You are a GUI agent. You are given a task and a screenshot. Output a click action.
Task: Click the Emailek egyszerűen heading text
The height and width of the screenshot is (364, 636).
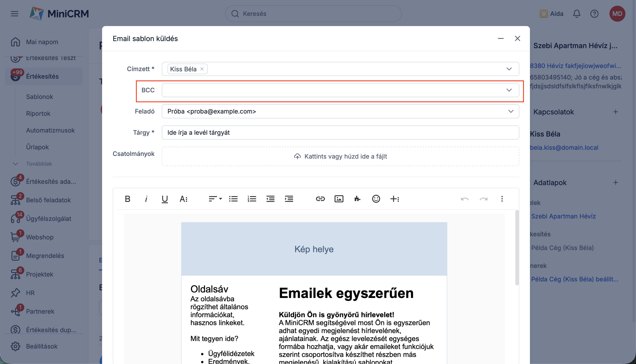(x=346, y=293)
